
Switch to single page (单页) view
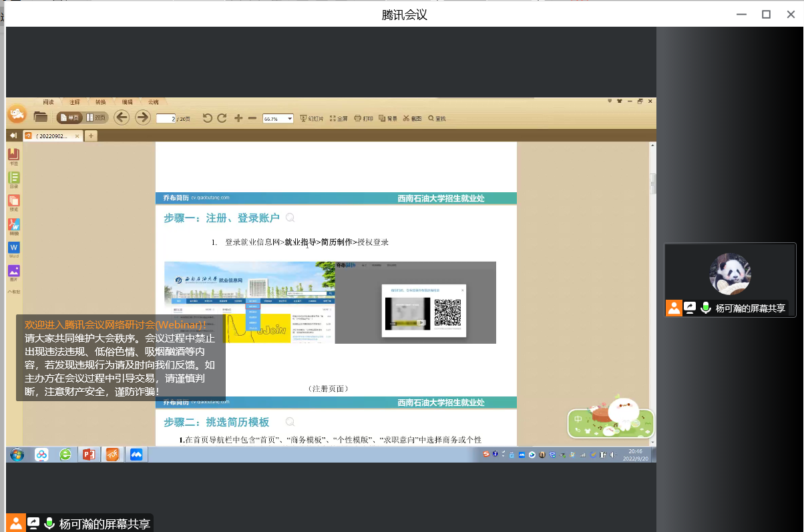tap(69, 117)
